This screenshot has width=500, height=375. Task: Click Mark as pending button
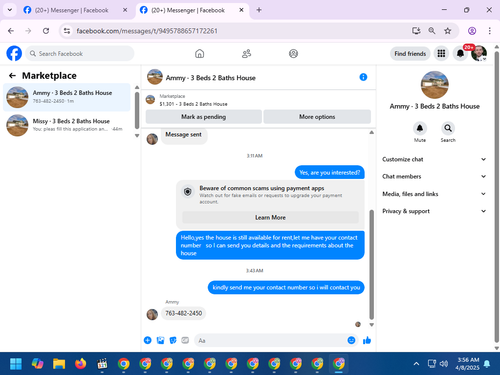point(204,117)
